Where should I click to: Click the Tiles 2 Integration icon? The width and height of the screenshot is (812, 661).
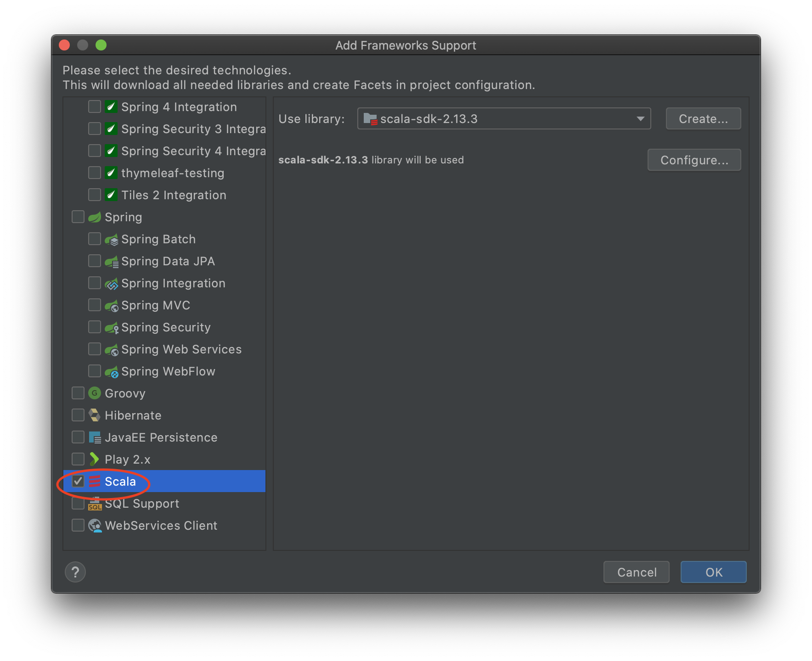point(111,195)
